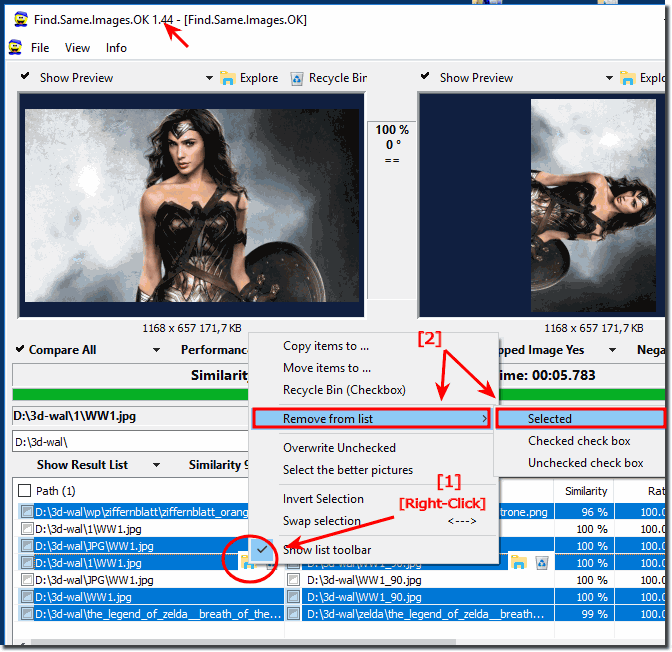Open the Compare All dropdown arrow
The width and height of the screenshot is (672, 652).
[156, 350]
